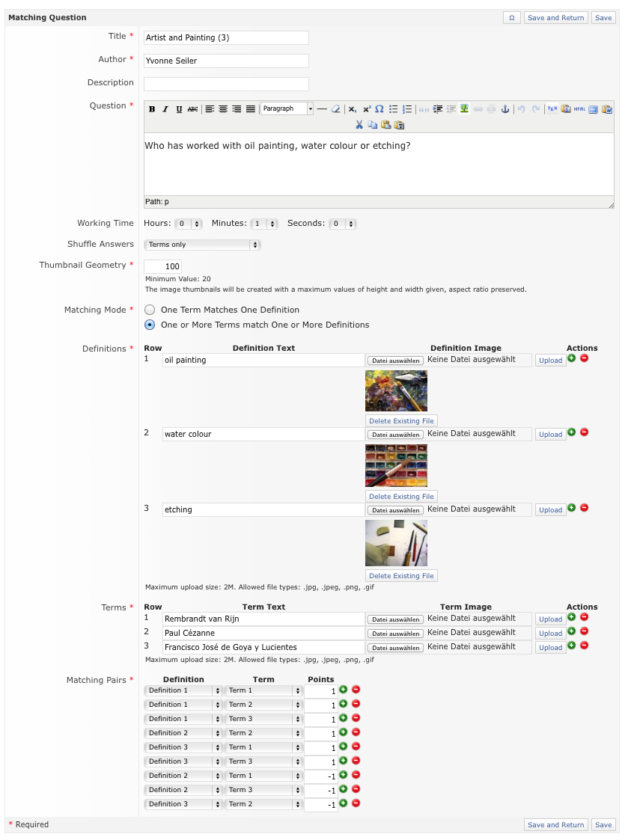Click the water colour paint box thumbnail
Viewport: 628px width, 840px height.
point(396,466)
